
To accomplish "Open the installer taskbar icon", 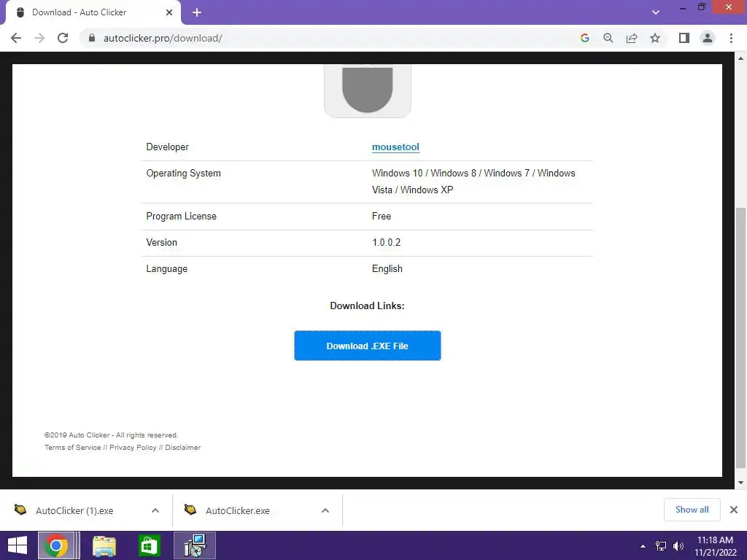I will pyautogui.click(x=195, y=545).
